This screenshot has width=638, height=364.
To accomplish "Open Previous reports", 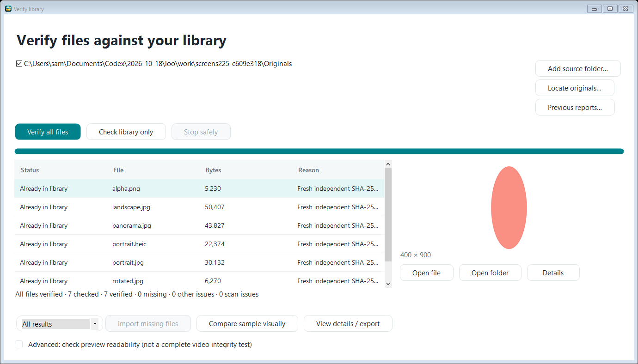I will [575, 107].
